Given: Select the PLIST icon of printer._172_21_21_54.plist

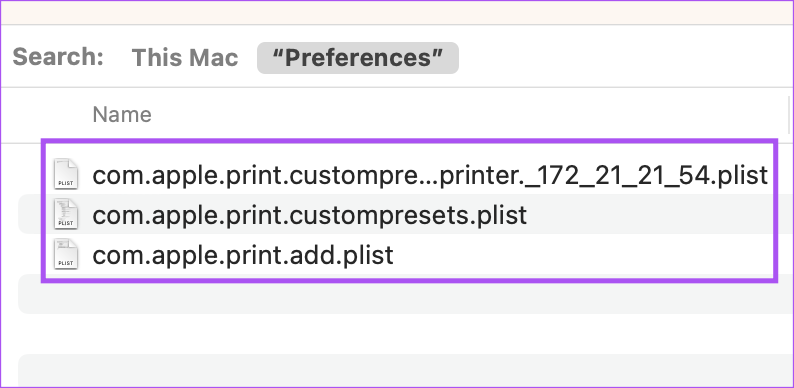Looking at the screenshot, I should point(66,174).
